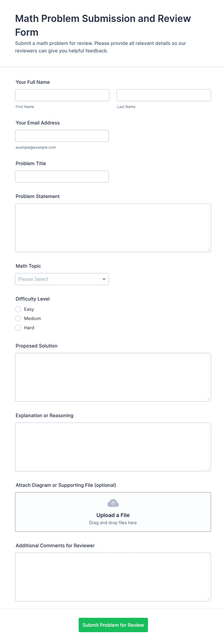This screenshot has width=224, height=644.
Task: Click the Proposed Solution resize grip
Action: point(208,399)
